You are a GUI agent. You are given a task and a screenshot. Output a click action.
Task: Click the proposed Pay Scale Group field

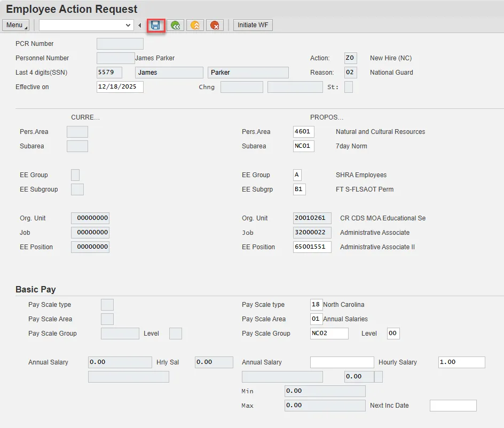pos(329,334)
